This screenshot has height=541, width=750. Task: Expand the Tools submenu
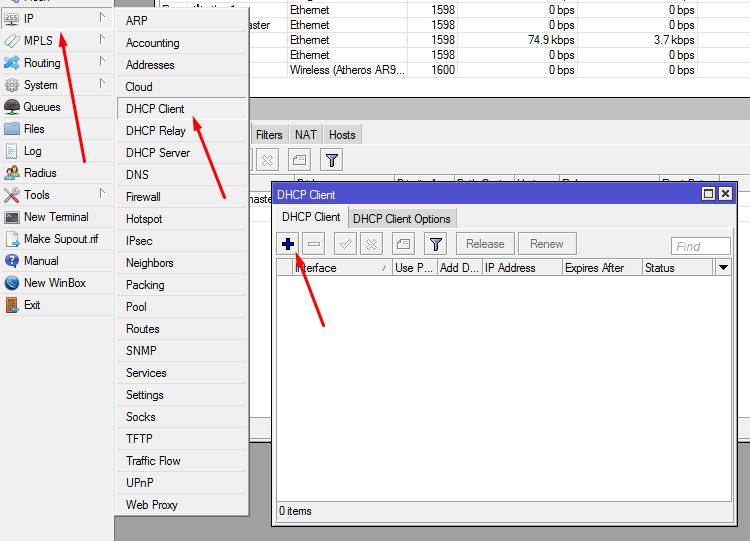[x=37, y=195]
